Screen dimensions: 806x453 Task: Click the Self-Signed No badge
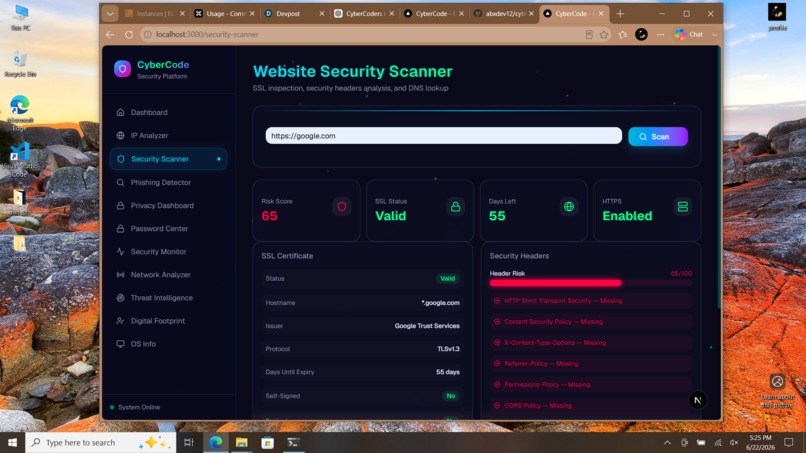click(x=451, y=396)
